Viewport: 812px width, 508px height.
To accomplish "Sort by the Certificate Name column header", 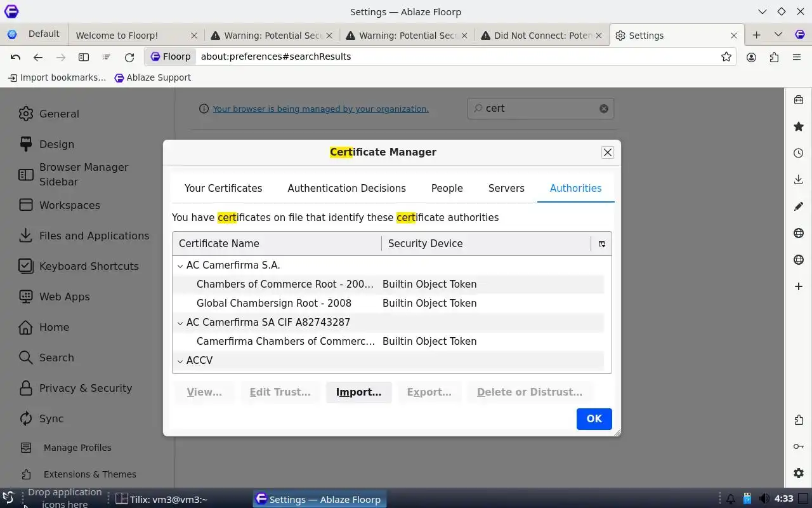I will 277,244.
